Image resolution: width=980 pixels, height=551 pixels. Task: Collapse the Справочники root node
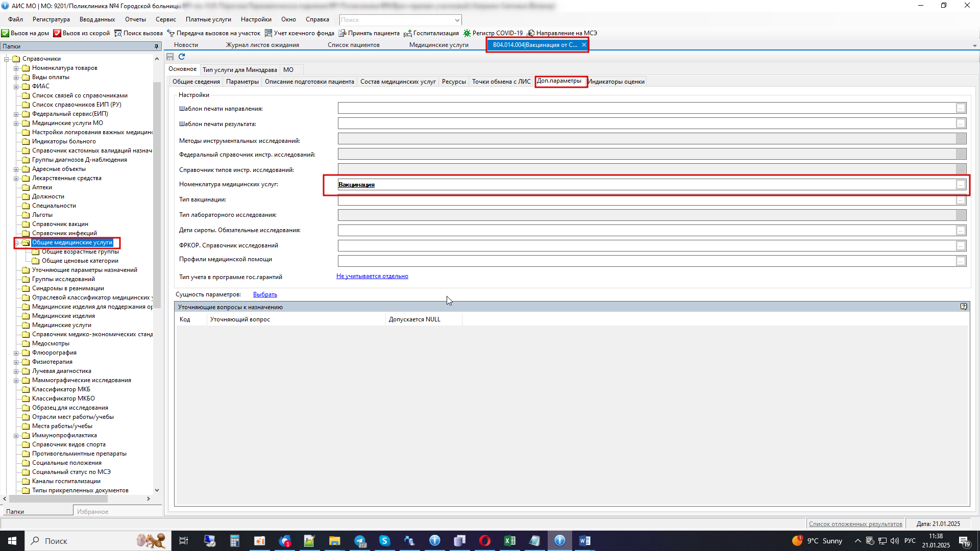coord(7,59)
